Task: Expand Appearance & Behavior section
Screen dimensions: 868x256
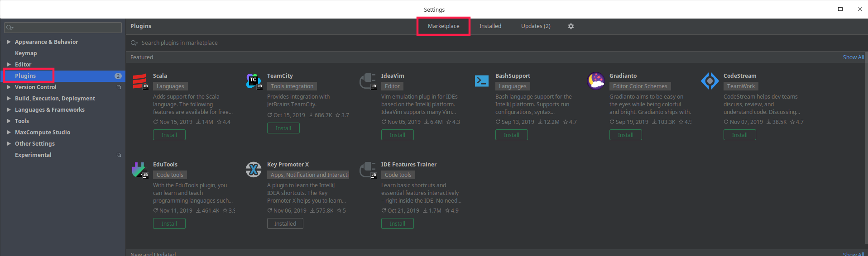Action: (x=9, y=42)
